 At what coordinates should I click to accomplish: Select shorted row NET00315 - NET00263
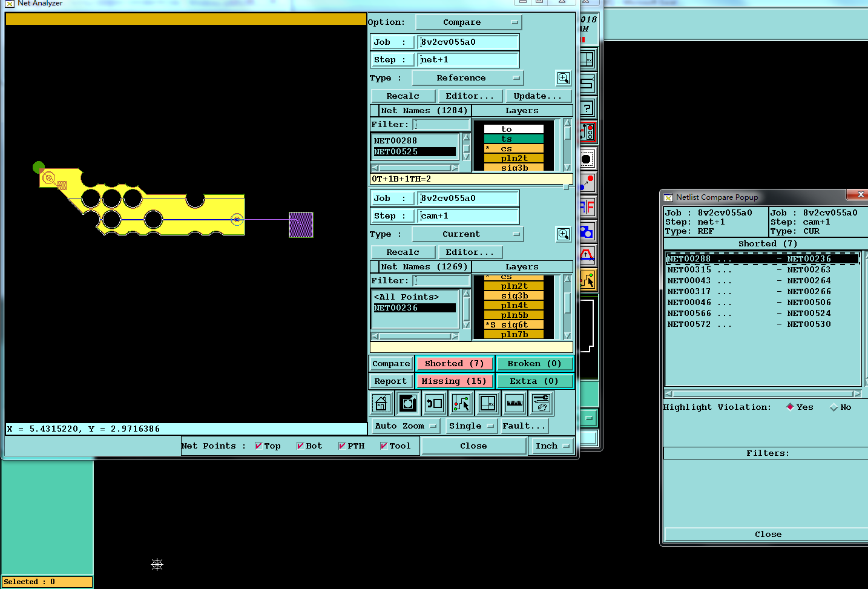(762, 270)
